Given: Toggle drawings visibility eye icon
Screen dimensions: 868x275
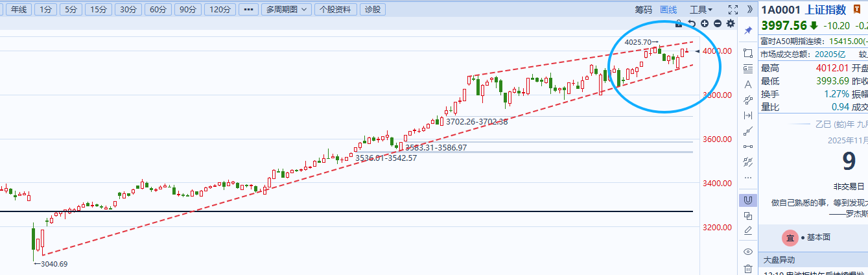Looking at the screenshot, I should point(748,252).
